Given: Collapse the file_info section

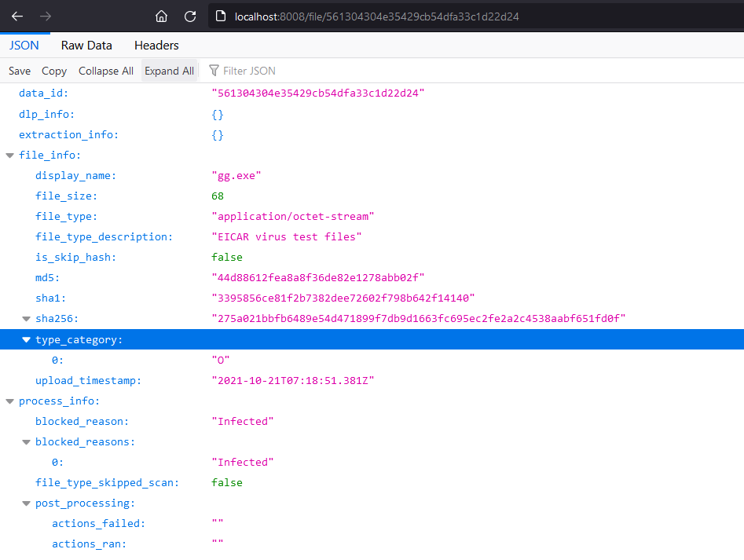Looking at the screenshot, I should (x=9, y=156).
